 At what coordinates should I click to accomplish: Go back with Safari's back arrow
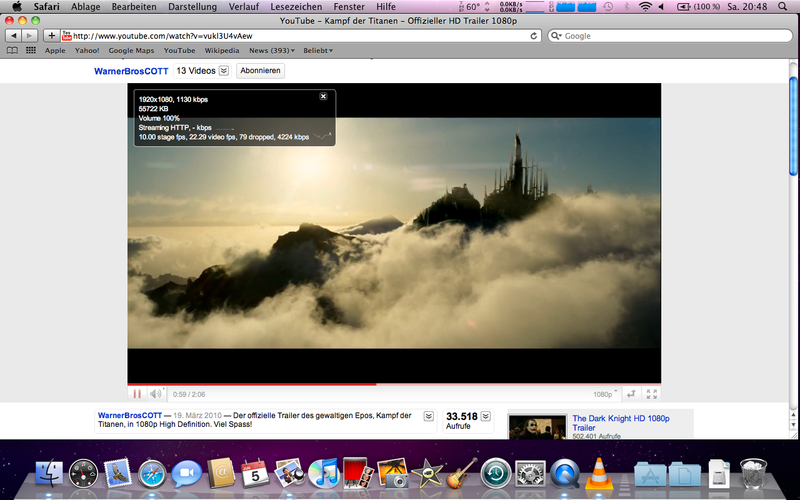14,36
